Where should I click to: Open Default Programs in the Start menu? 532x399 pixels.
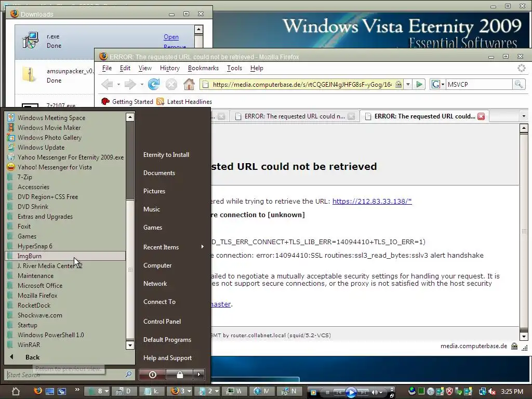[167, 340]
